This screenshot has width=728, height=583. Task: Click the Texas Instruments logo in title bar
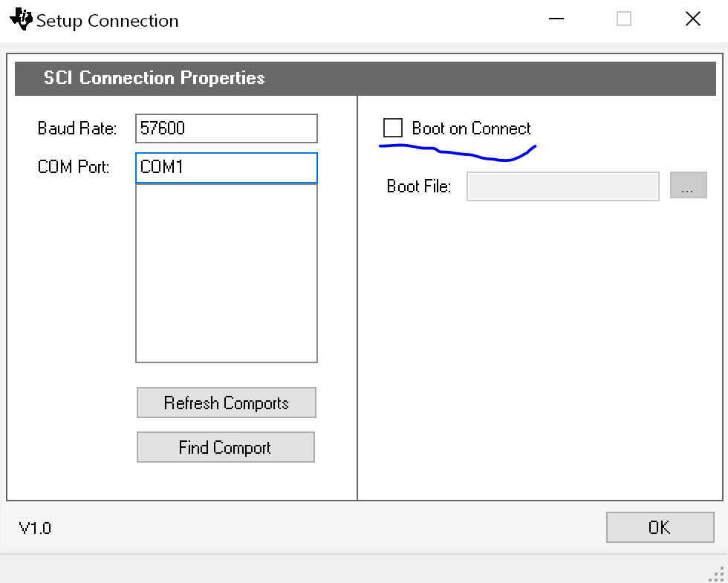click(x=22, y=19)
